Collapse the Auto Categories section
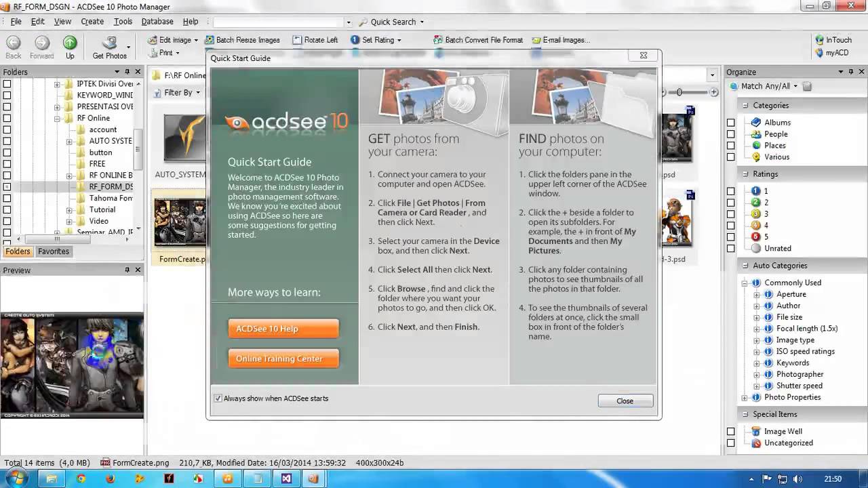868x488 pixels. [745, 266]
